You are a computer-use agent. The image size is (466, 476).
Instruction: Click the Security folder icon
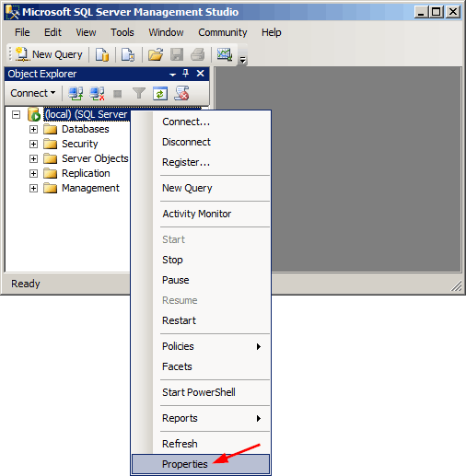[x=50, y=144]
